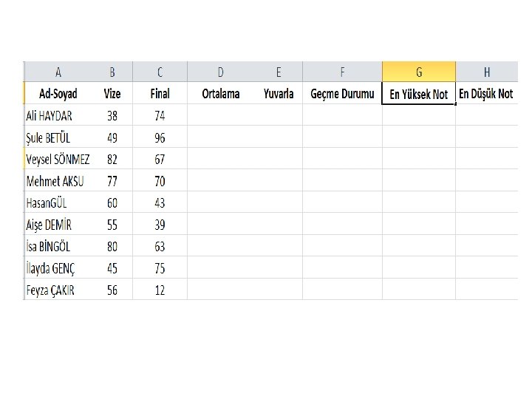Click Feyza ÇAKIR's Final score 12
This screenshot has height=399, width=532.
[x=160, y=290]
